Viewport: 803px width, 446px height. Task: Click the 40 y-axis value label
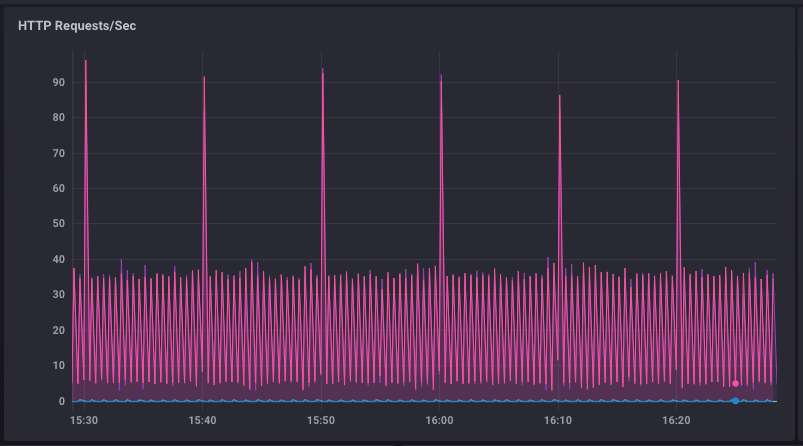point(58,260)
